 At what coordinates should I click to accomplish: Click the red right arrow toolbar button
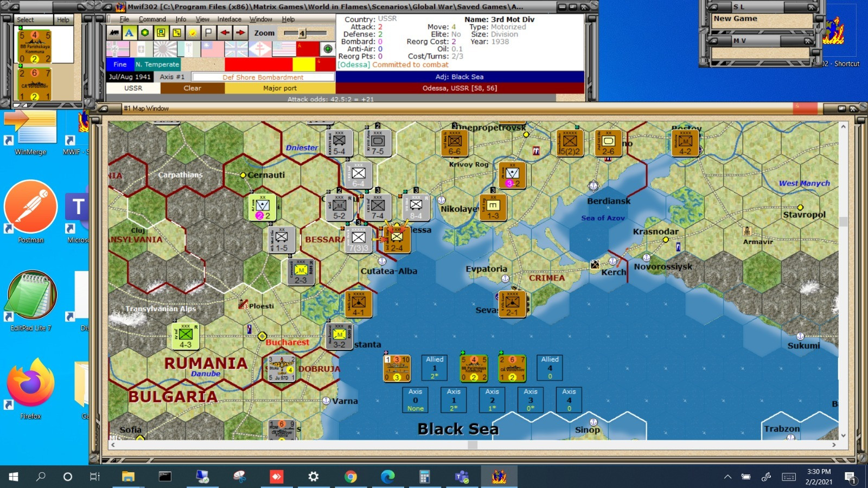(240, 33)
